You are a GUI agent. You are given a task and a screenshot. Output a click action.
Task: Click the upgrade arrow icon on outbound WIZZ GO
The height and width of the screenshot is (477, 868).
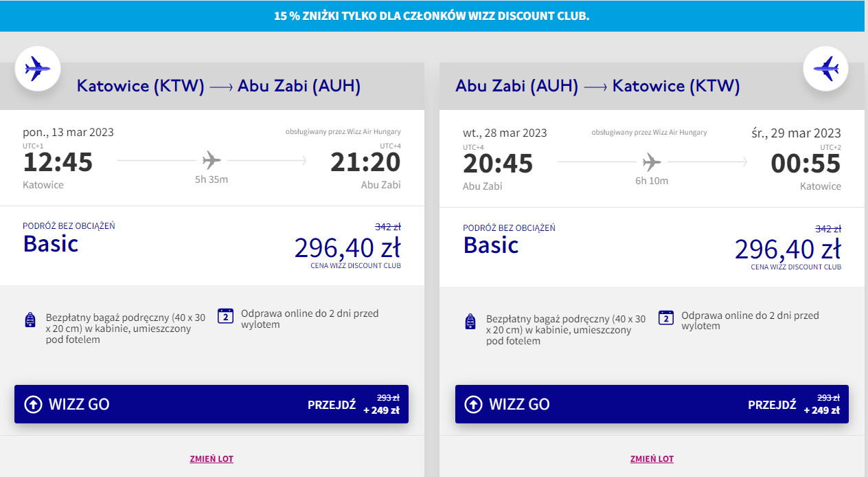(33, 404)
